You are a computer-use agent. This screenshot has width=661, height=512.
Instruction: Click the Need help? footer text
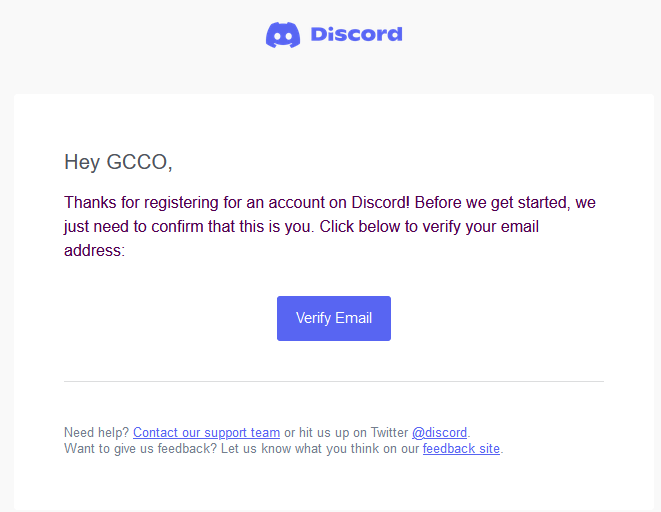[x=96, y=432]
